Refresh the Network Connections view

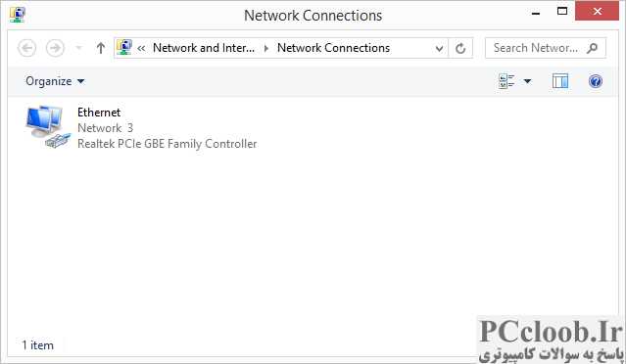tap(460, 48)
